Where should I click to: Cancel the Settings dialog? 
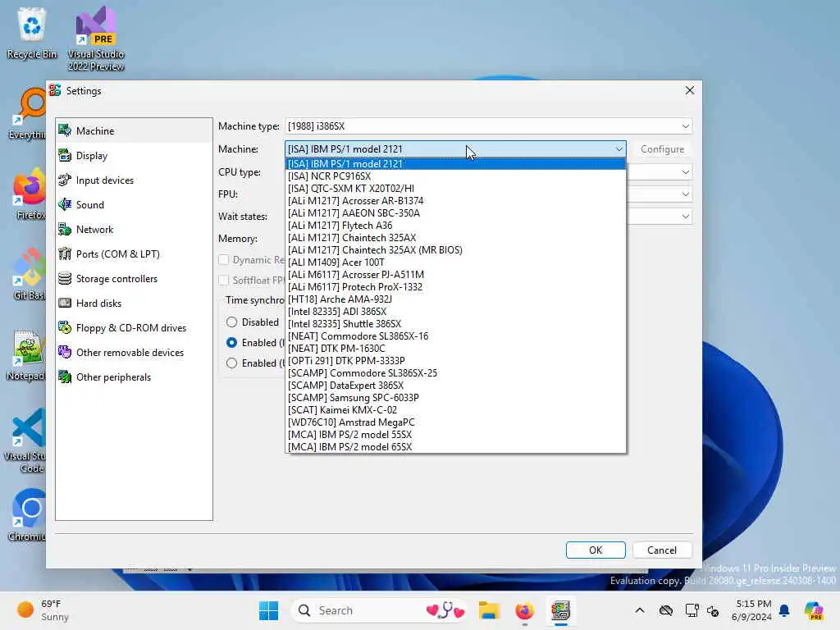pos(662,550)
